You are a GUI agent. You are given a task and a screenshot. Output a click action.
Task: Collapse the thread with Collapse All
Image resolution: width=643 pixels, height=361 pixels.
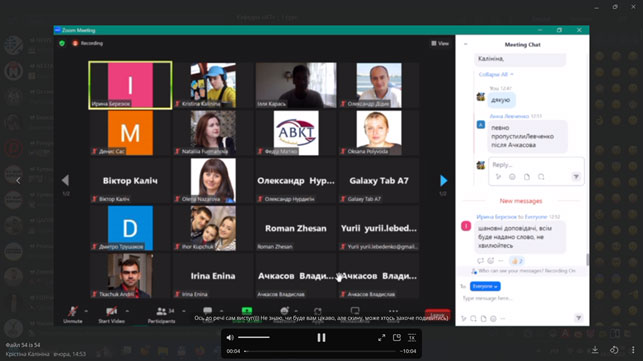495,74
